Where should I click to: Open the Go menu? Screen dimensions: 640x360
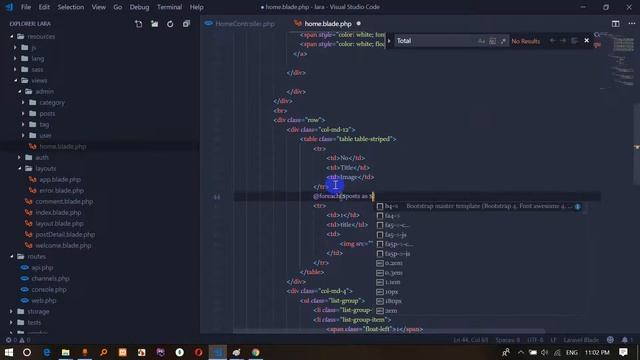pyautogui.click(x=118, y=7)
